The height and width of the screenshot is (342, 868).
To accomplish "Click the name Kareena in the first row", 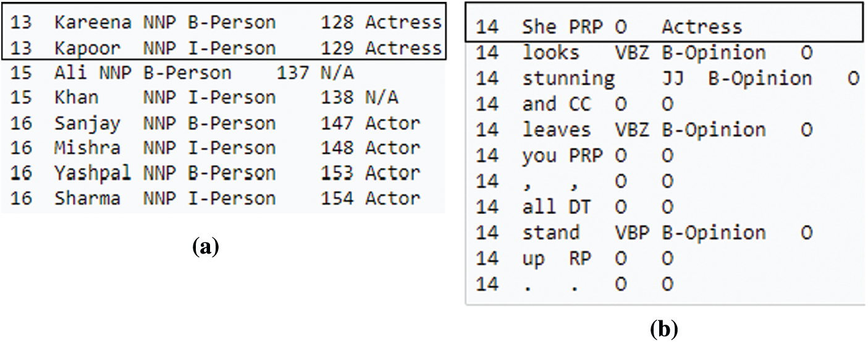I will pyautogui.click(x=93, y=23).
